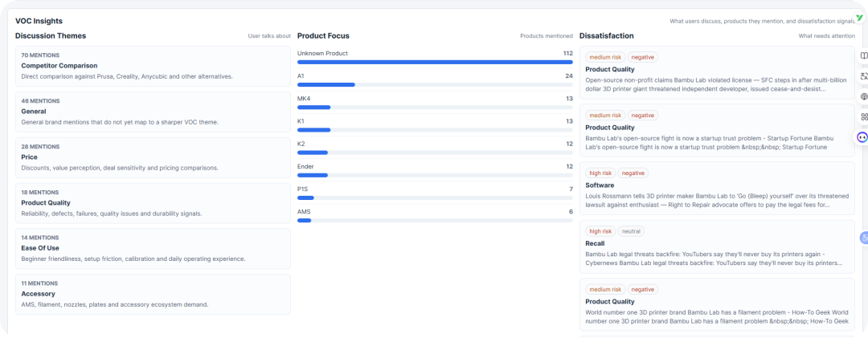This screenshot has width=868, height=338.
Task: Click the purple assistant face icon
Action: click(x=862, y=137)
